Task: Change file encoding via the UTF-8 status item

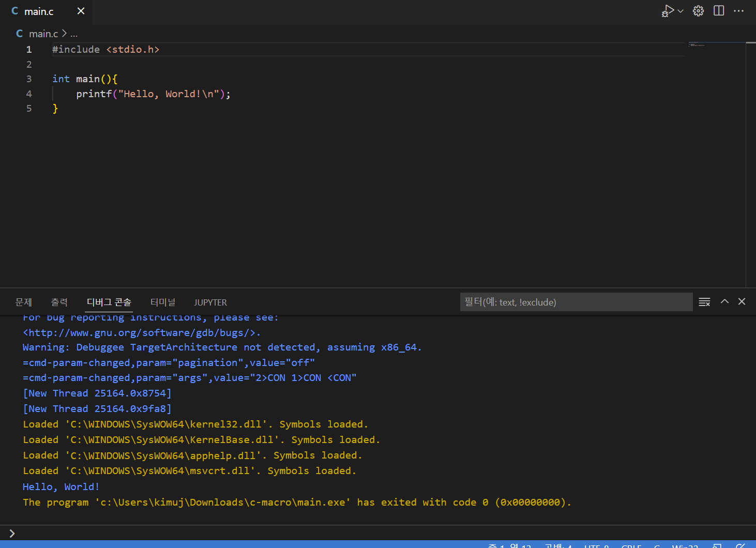Action: tap(596, 545)
